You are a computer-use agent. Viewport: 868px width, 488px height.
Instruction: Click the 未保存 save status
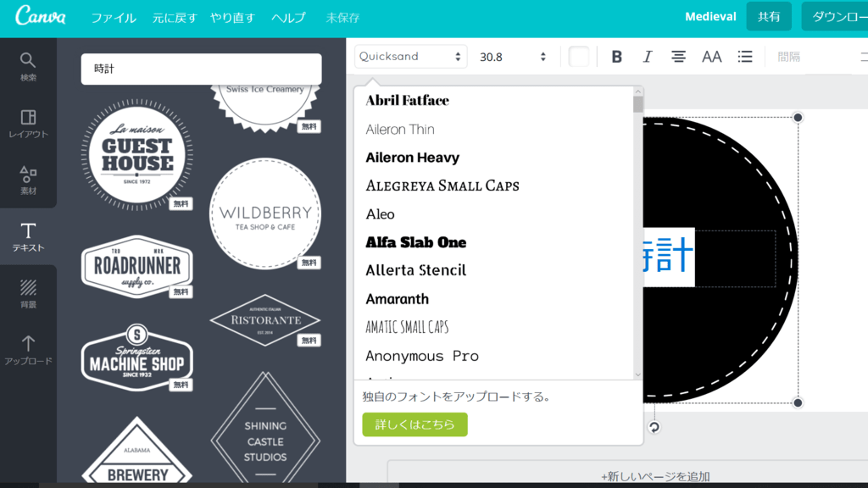pos(342,18)
